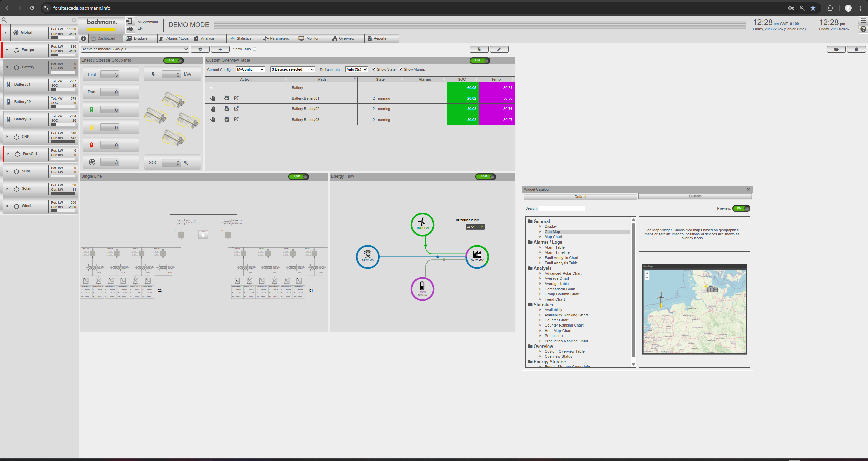
Task: Enable the Show Tabs checkbox
Action: tap(255, 49)
